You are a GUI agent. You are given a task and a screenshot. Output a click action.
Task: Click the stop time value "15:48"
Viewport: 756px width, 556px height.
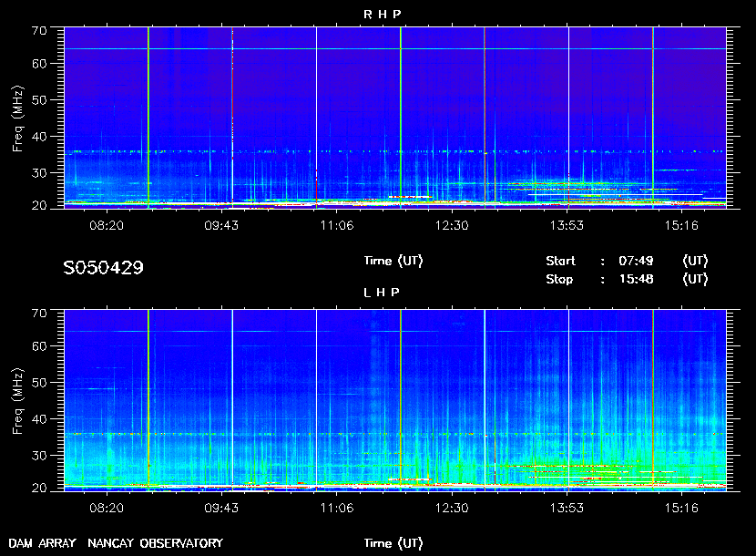click(x=636, y=280)
